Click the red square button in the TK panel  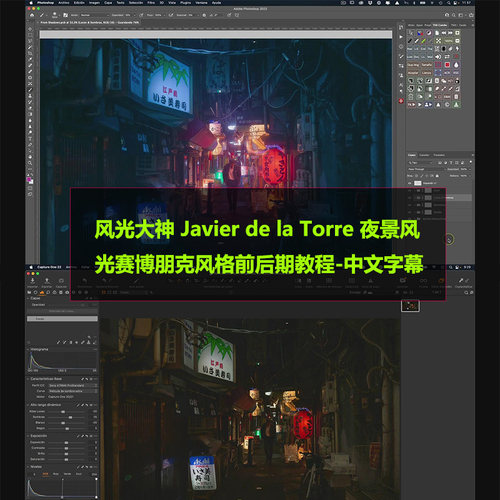point(447,65)
